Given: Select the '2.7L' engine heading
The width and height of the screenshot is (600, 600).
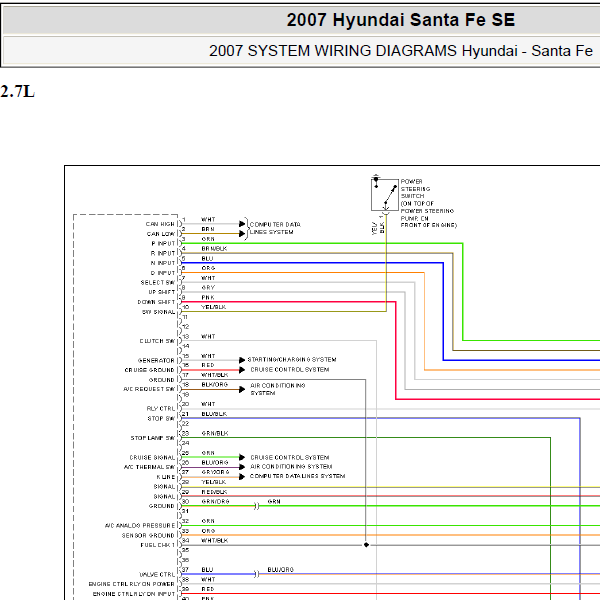Looking at the screenshot, I should tap(18, 92).
